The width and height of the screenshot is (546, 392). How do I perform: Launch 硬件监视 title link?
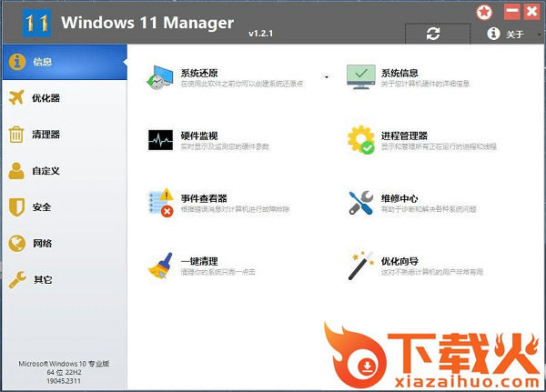(199, 136)
